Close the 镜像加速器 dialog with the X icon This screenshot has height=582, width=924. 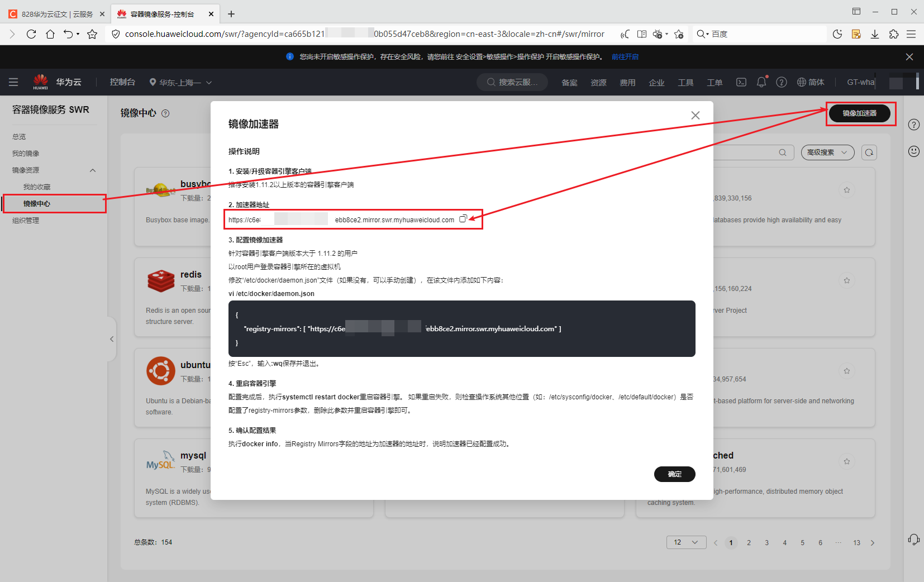click(x=695, y=115)
